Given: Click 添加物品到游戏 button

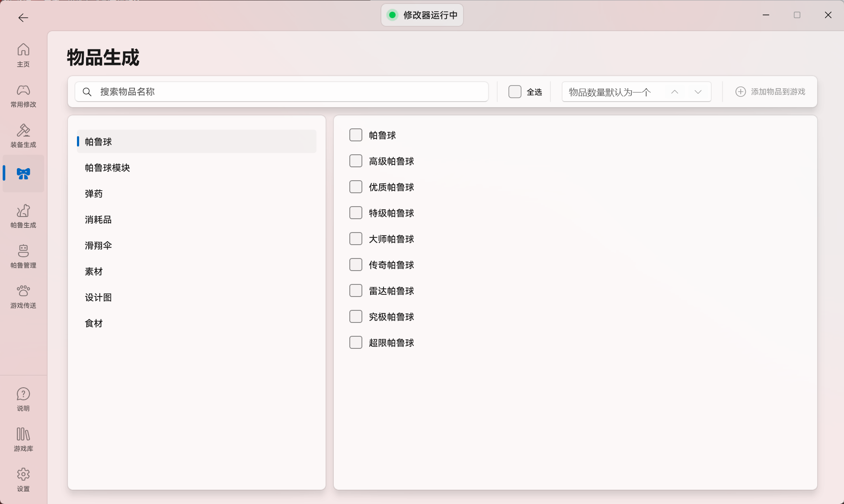Looking at the screenshot, I should (770, 92).
